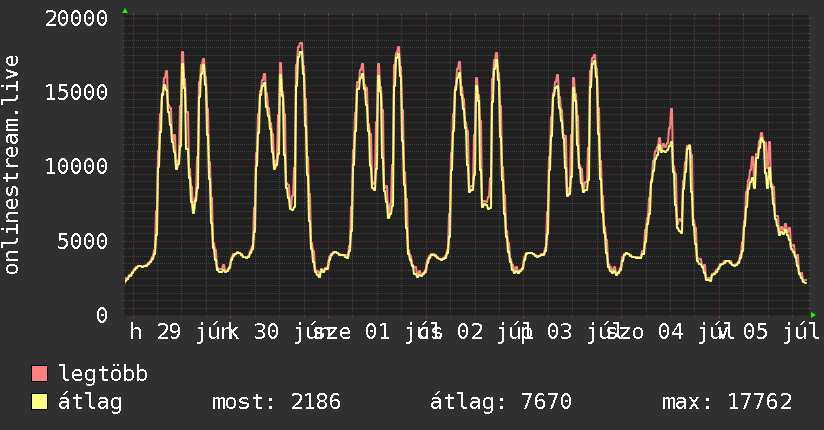Click the 02 date label on x-axis
This screenshot has height=430, width=824.
point(470,332)
